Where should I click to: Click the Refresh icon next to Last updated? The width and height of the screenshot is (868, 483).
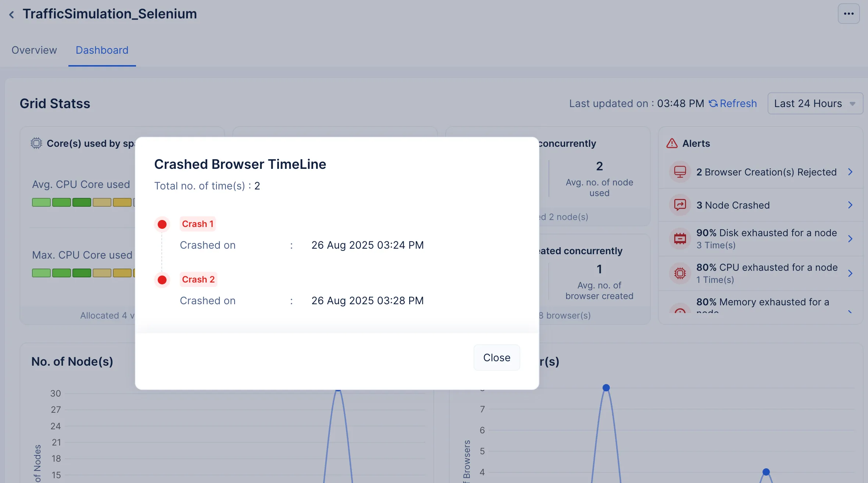click(x=714, y=103)
